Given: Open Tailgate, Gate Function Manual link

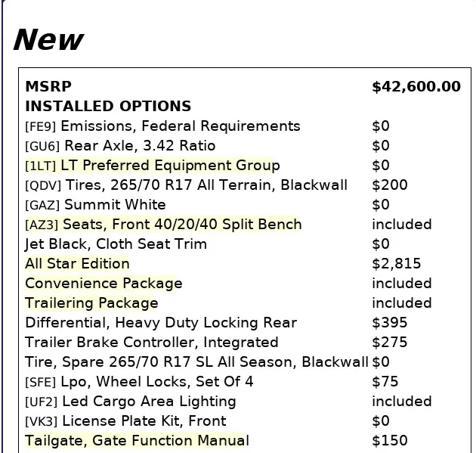Looking at the screenshot, I should (x=137, y=441).
